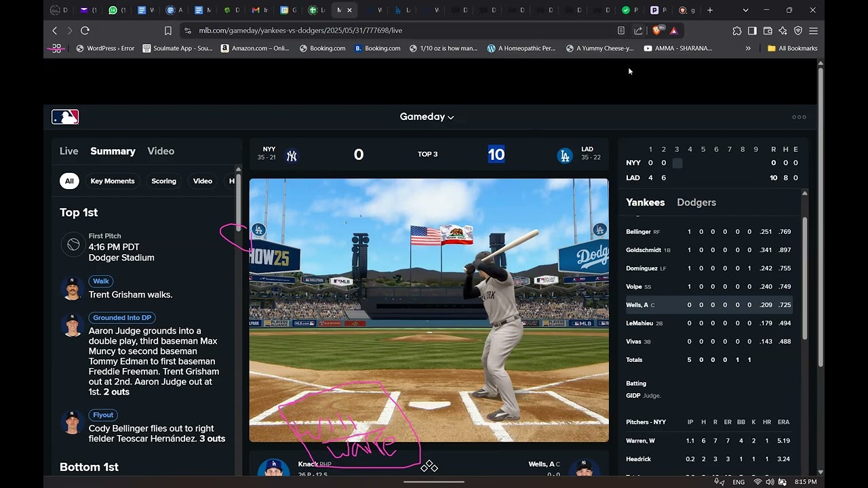The image size is (868, 488).
Task: Select the Scoring filter pill
Action: pos(163,181)
